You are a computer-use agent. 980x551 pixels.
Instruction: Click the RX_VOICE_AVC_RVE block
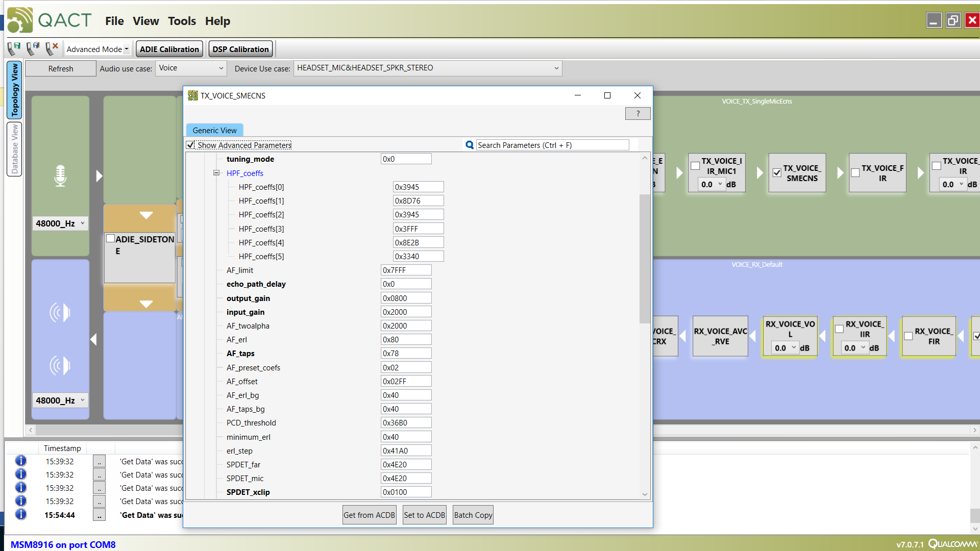pos(720,336)
